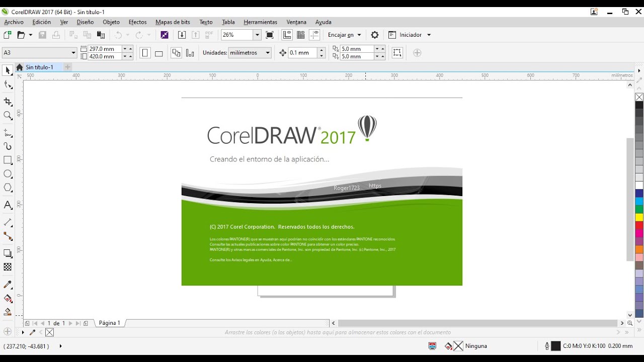Select the Smart Fill tool
Viewport: 644px width, 362px height.
(x=8, y=312)
